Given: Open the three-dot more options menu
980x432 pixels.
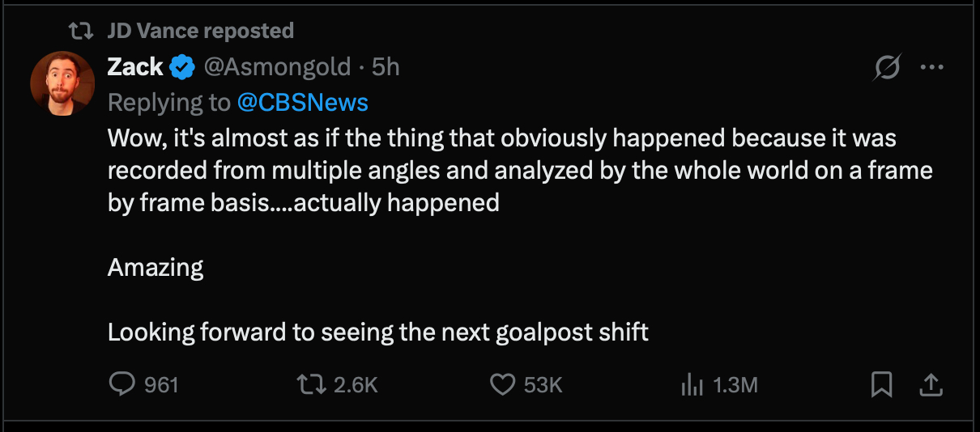Looking at the screenshot, I should (x=932, y=68).
